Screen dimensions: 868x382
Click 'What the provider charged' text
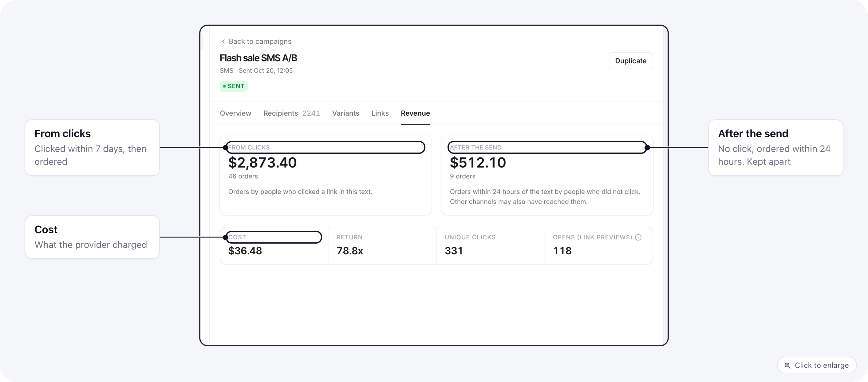click(91, 245)
